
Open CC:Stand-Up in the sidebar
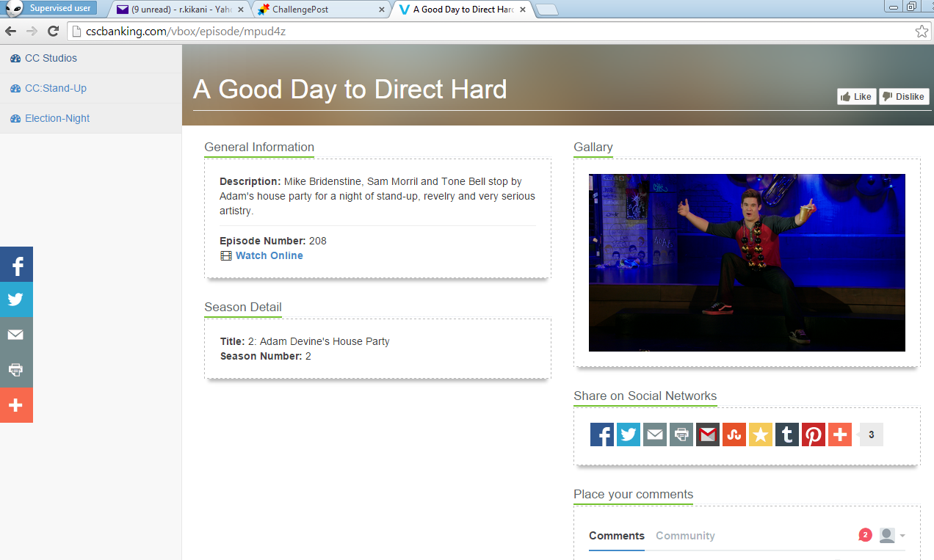56,88
